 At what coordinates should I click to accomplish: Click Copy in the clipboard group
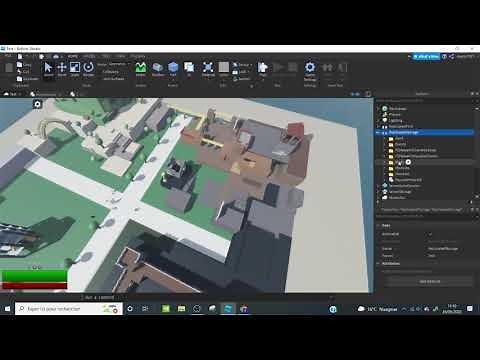[x=24, y=65]
